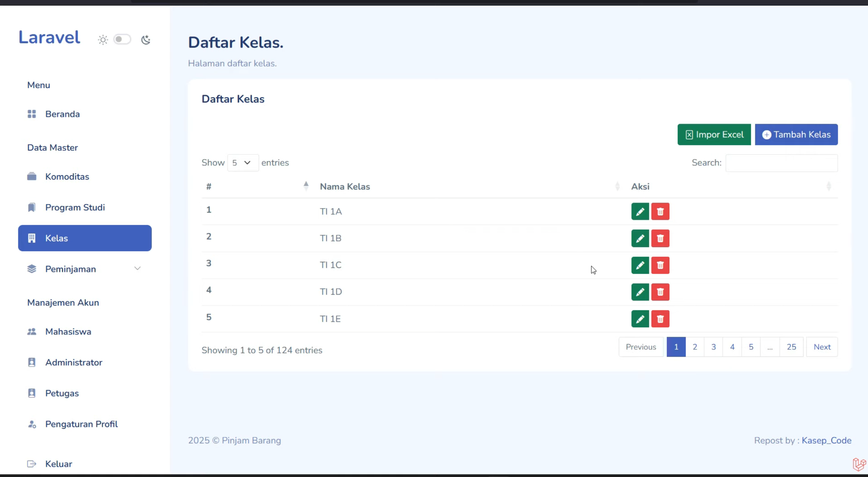Viewport: 868px width, 477px height.
Task: Click the Laravel brand title
Action: 49,37
